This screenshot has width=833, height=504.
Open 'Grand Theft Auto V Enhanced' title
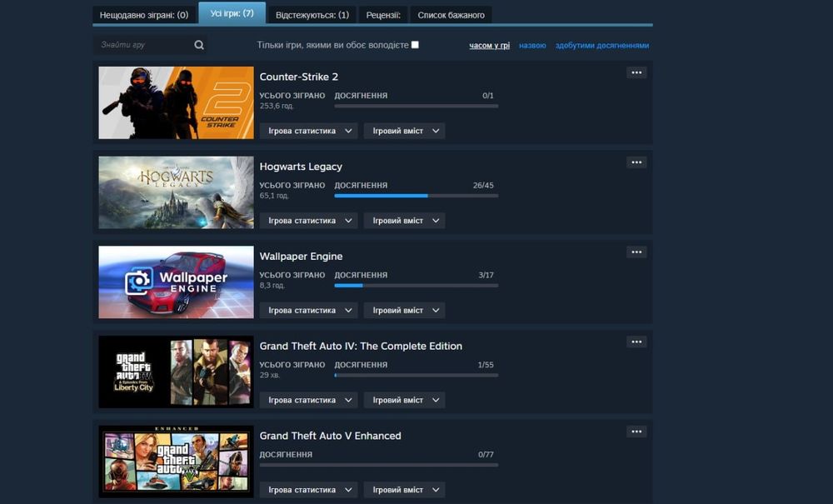[x=330, y=436]
